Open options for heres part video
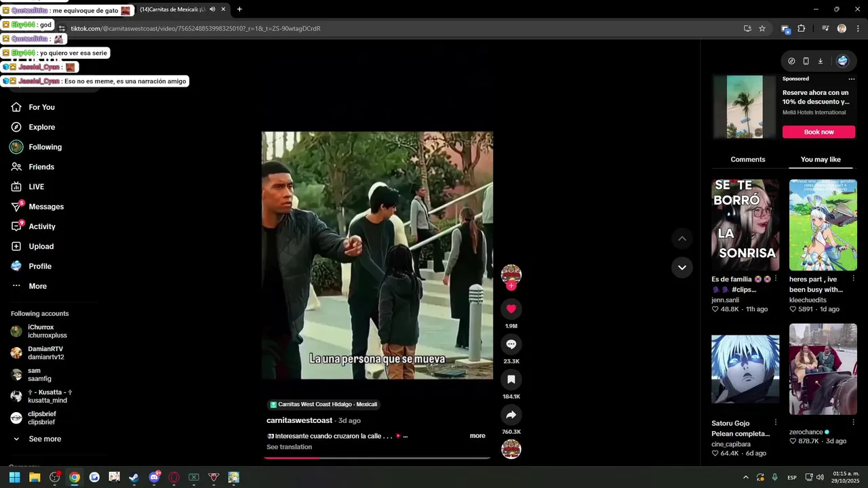Viewport: 868px width, 488px height. click(x=853, y=279)
